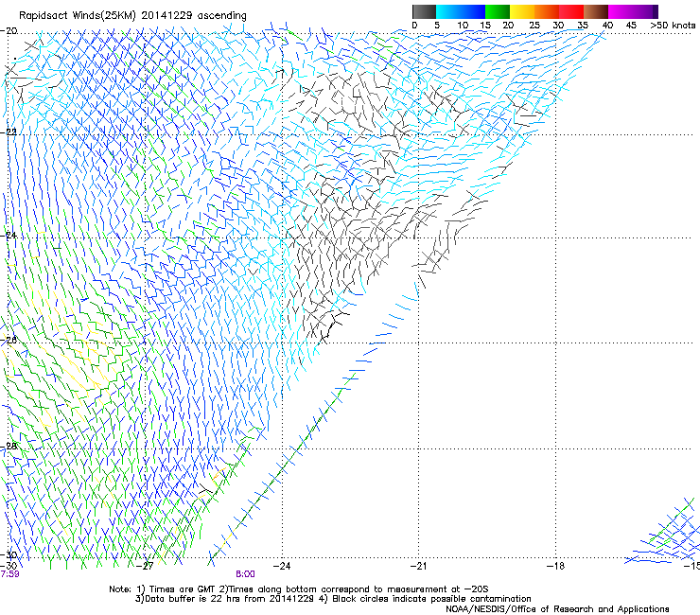Click the purple '7:59' time stamp

click(x=9, y=573)
